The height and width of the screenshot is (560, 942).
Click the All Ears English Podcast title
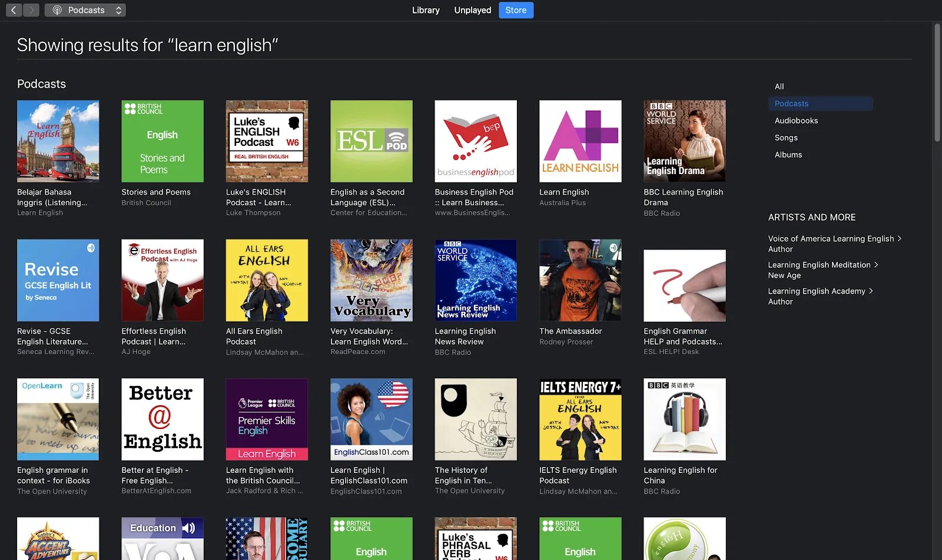click(254, 336)
